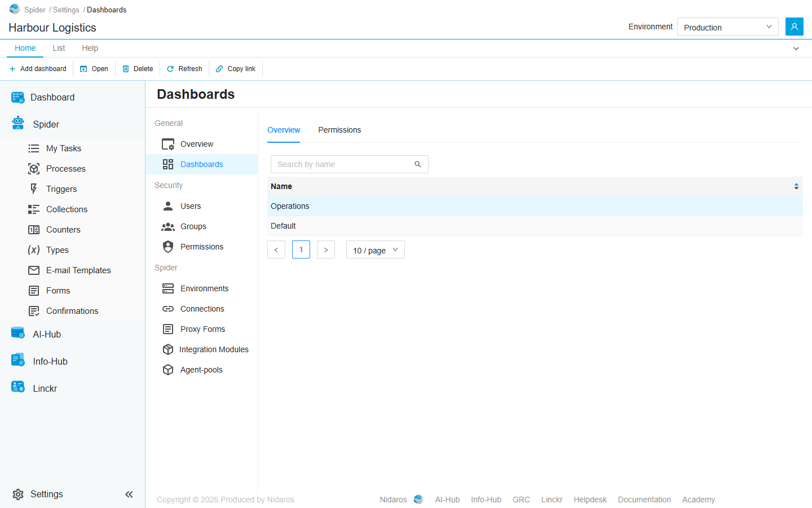The image size is (812, 508).
Task: Click the Spider robot icon in sidebar
Action: pos(18,124)
